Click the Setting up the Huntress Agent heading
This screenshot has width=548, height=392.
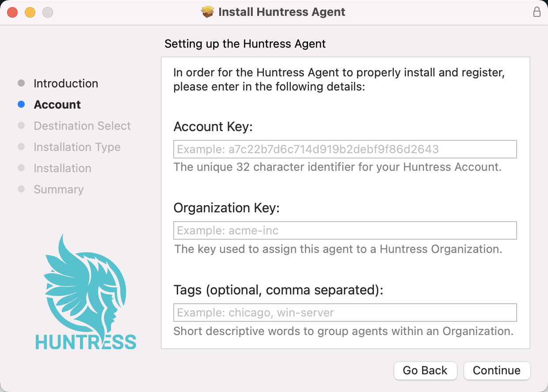pyautogui.click(x=245, y=44)
